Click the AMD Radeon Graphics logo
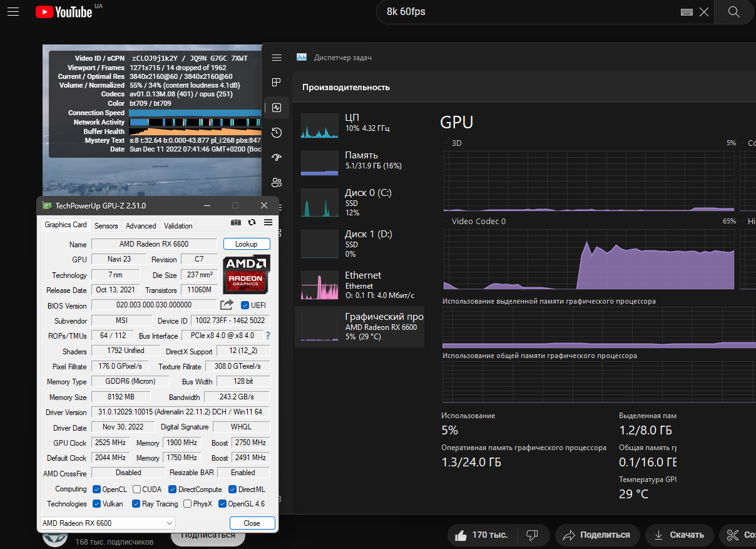Image resolution: width=756 pixels, height=549 pixels. tap(247, 274)
